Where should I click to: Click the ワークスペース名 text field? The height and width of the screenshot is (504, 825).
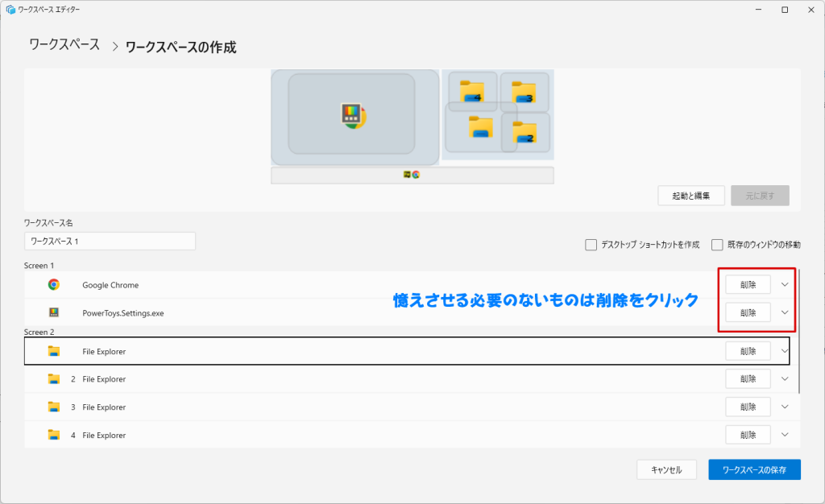pos(110,241)
